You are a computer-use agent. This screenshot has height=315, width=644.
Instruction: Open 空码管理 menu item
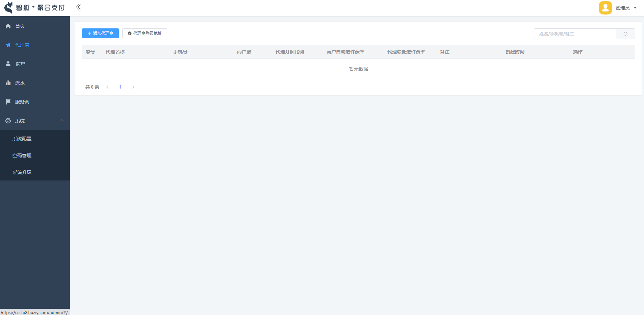22,155
